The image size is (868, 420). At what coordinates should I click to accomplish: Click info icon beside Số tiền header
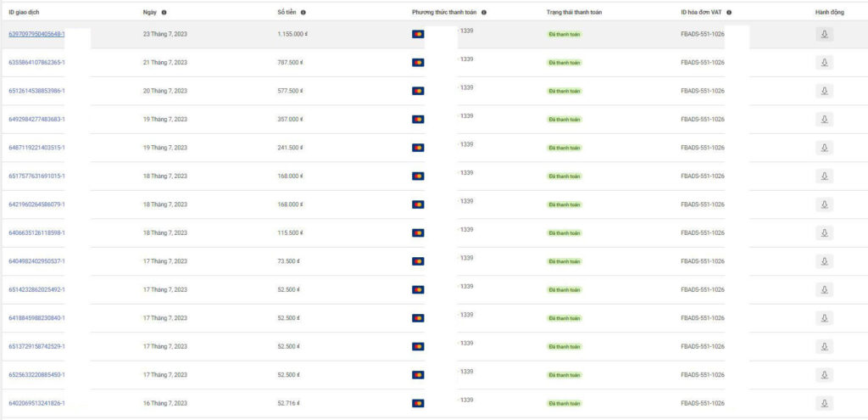(x=303, y=13)
